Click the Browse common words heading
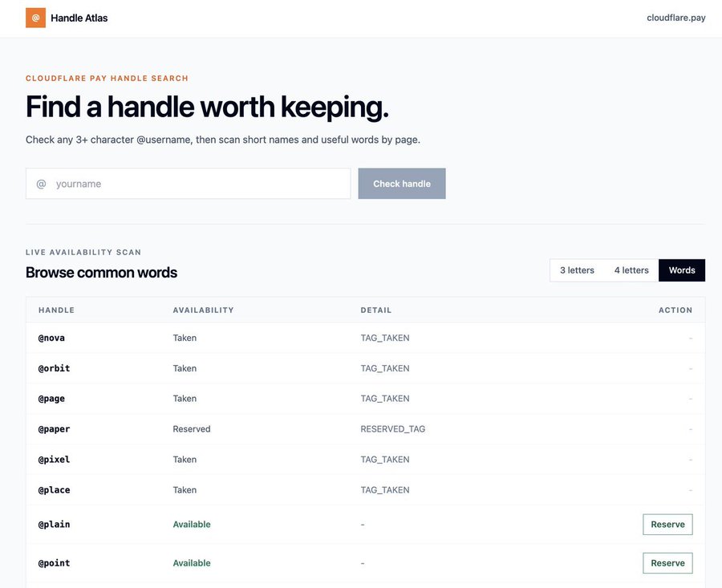The width and height of the screenshot is (722, 588). 101,273
